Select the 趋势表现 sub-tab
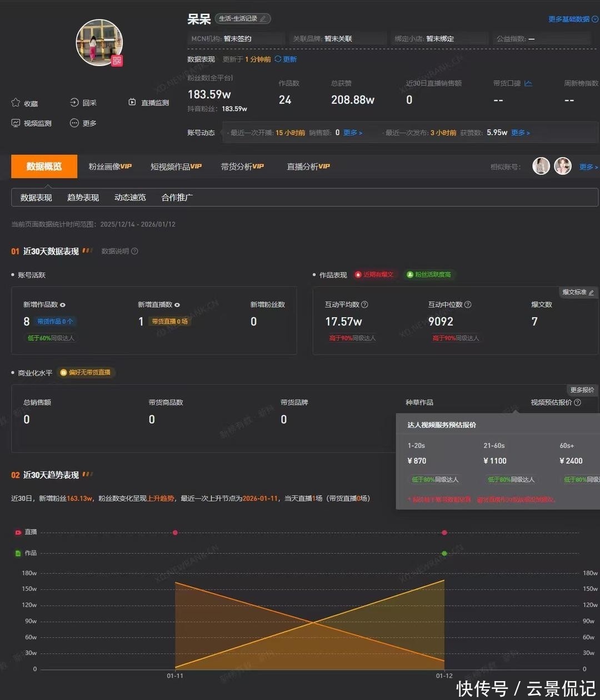 coord(83,198)
